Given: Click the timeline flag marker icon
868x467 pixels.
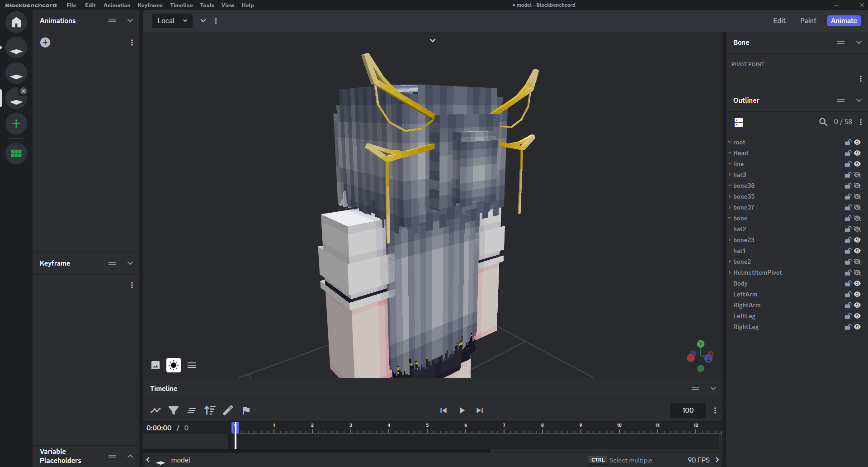Looking at the screenshot, I should [x=246, y=410].
